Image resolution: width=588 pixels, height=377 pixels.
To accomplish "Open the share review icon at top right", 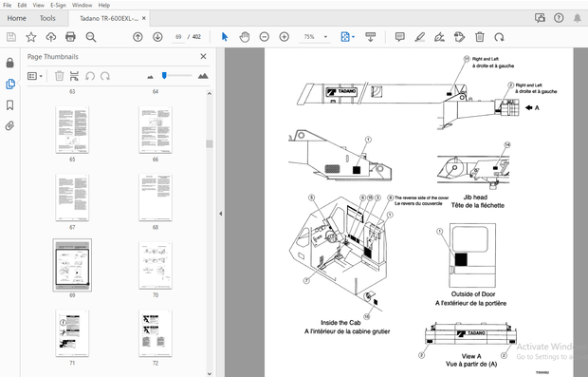I will 540,18.
